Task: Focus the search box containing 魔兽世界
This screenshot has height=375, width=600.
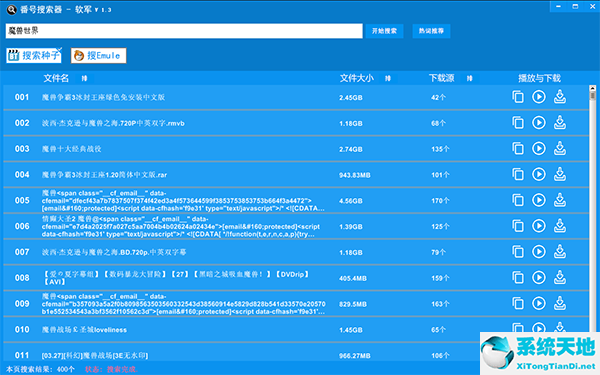Action: (184, 31)
